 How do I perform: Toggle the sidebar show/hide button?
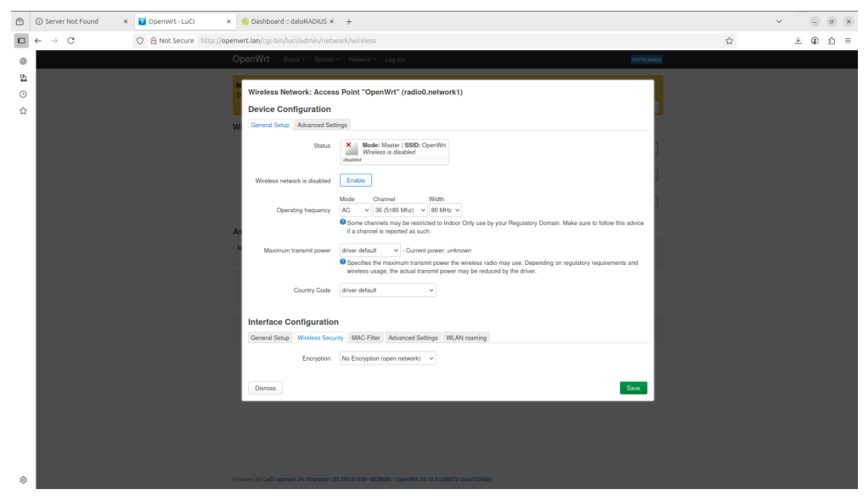(20, 40)
